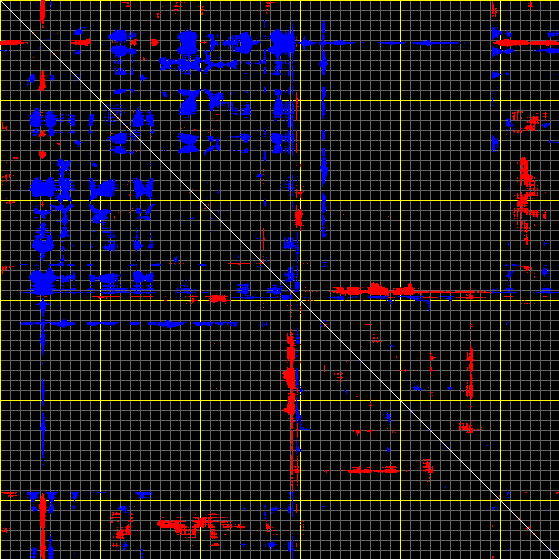Select the blue dashed horizontal row below the yellow midline
The height and width of the screenshot is (559, 559).
129,324
